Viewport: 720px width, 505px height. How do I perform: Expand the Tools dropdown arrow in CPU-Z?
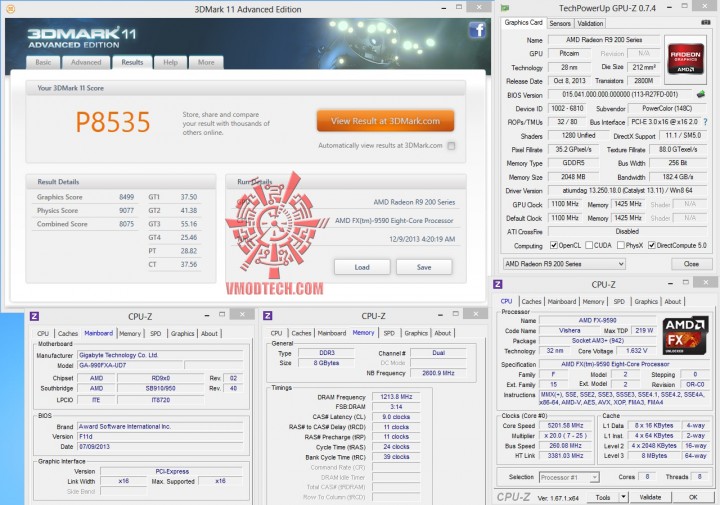623,497
